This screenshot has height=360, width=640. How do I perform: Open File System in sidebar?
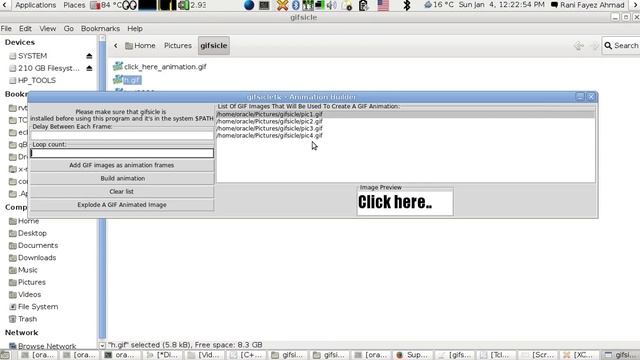[33, 307]
